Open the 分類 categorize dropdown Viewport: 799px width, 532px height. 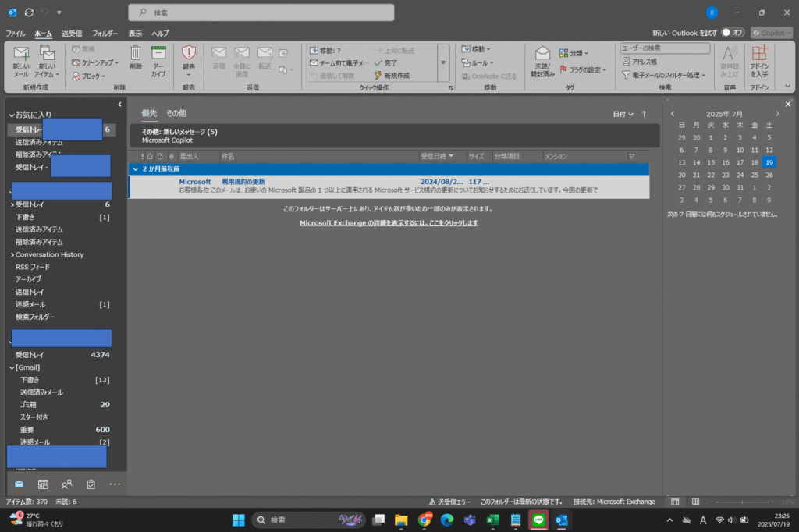574,53
